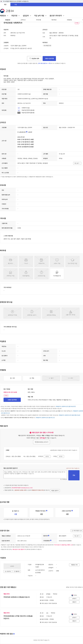Click 새창보기 for 요양보호사 posting

click(74, 602)
